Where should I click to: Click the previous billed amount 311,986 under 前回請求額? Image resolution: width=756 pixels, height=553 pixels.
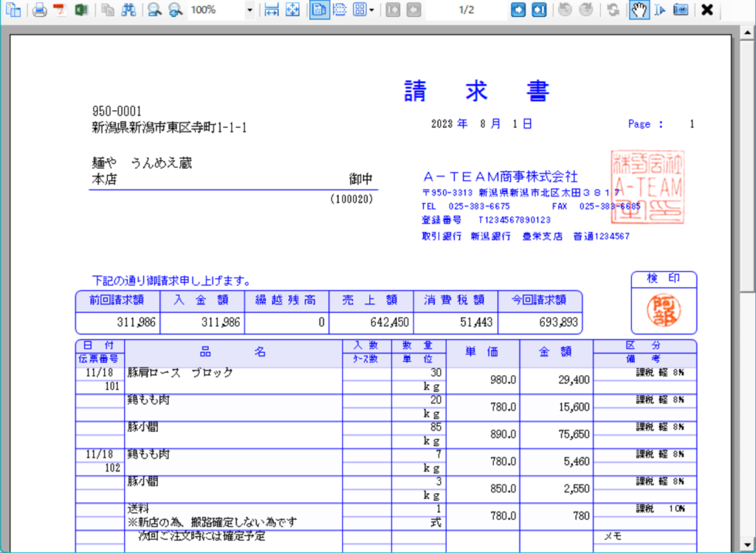pos(136,322)
